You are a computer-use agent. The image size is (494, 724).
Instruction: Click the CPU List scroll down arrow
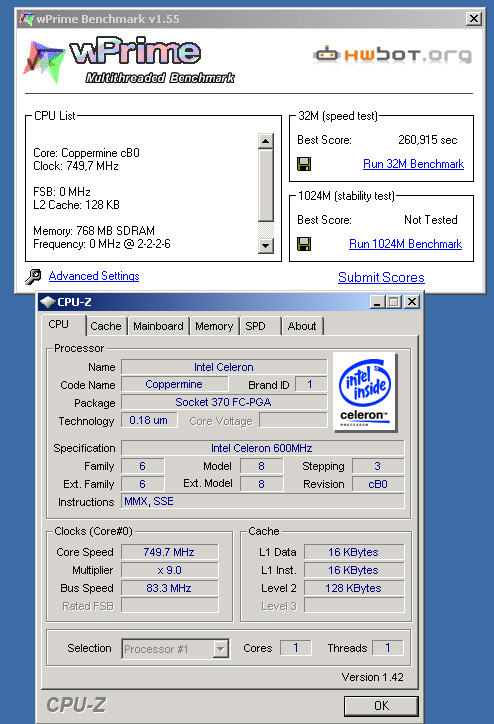click(265, 246)
